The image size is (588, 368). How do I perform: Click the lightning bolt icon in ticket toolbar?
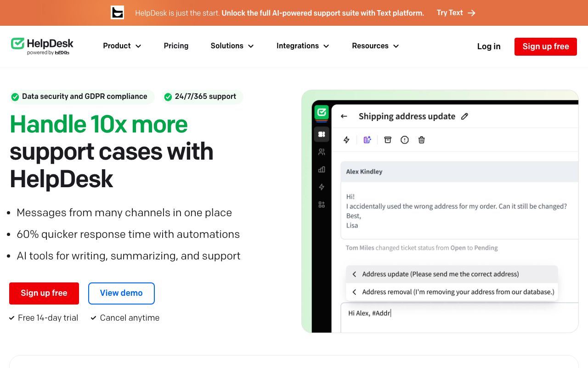tap(347, 140)
